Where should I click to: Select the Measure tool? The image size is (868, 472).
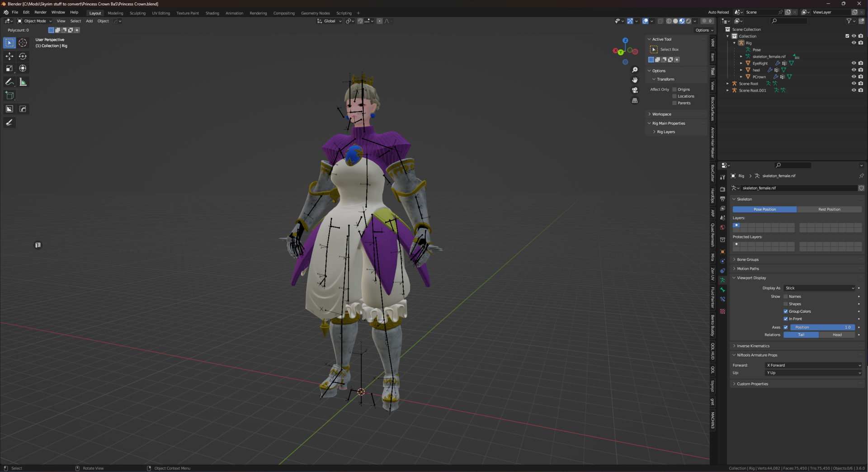pyautogui.click(x=23, y=82)
